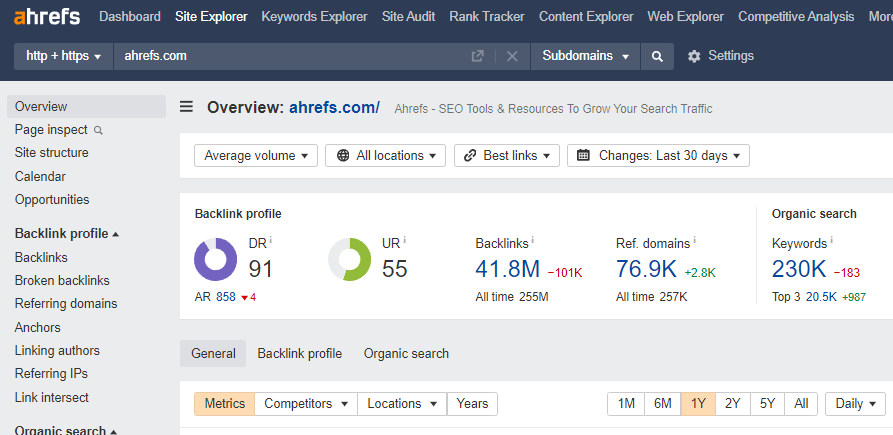Switch to the Organic search tab

pos(406,354)
